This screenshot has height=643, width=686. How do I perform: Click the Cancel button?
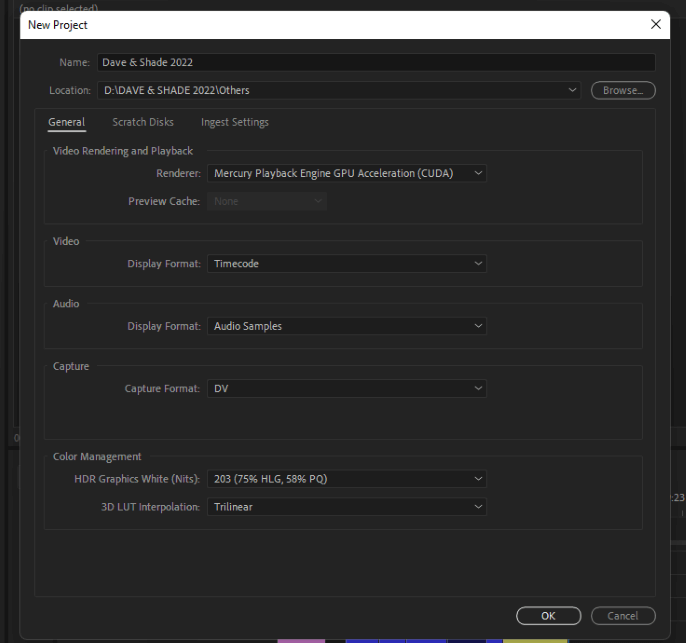point(623,616)
